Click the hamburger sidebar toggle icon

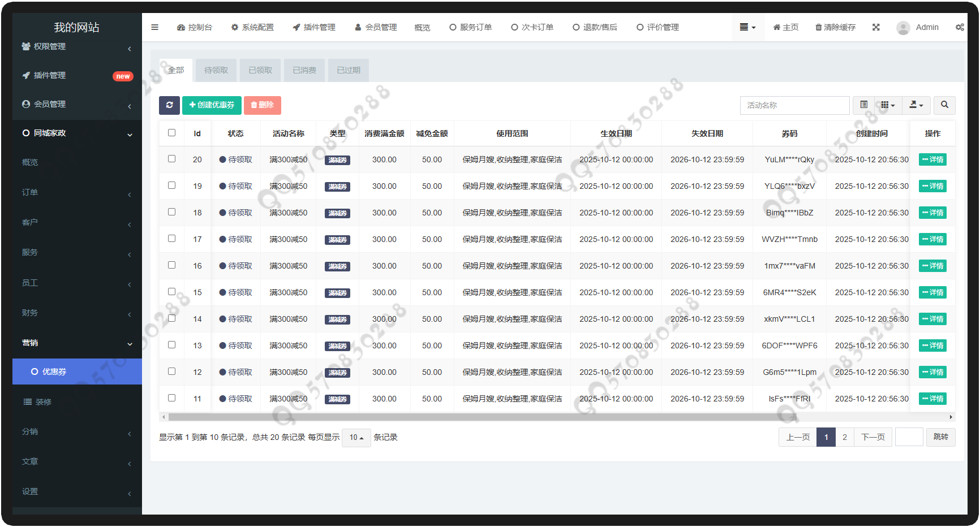pos(154,27)
